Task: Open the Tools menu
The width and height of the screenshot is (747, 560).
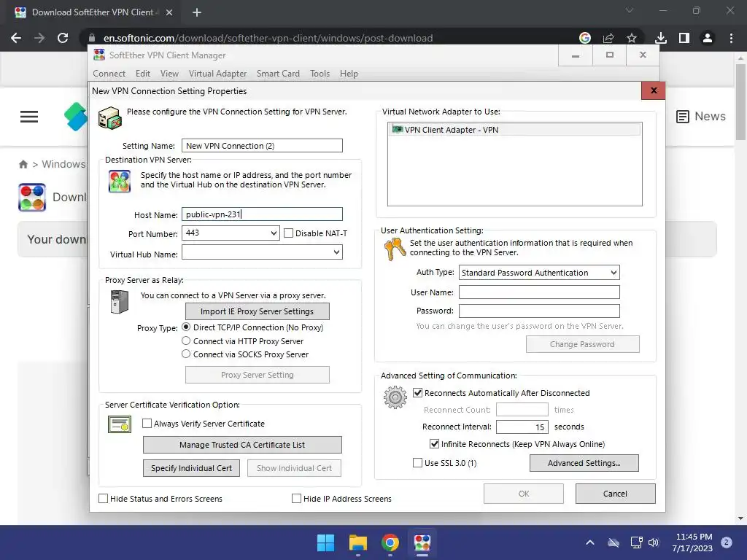Action: [320, 74]
